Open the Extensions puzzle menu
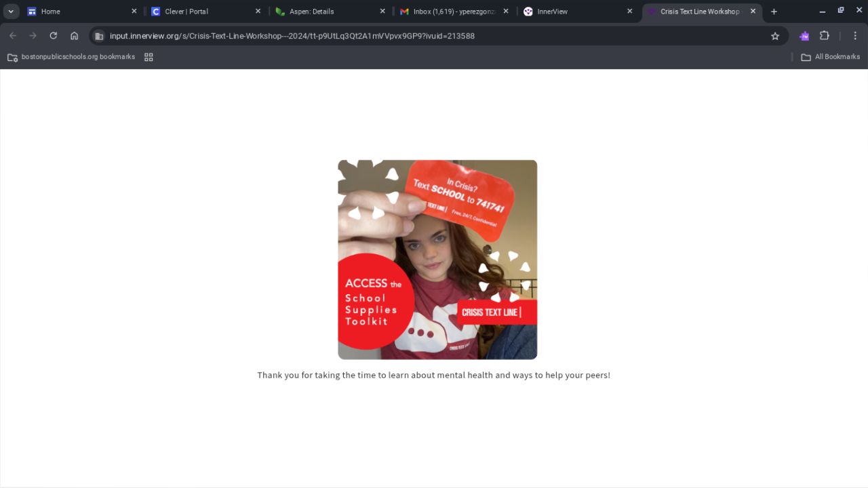This screenshot has height=488, width=868. coord(825,36)
